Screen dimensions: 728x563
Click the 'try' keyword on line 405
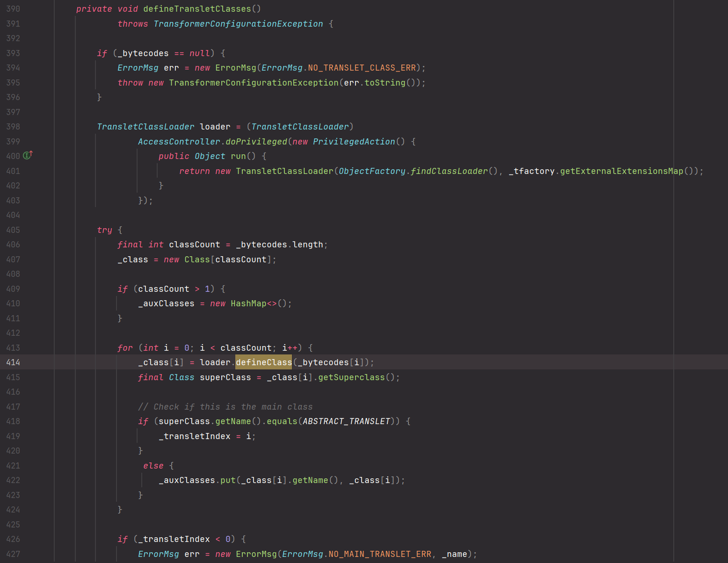(x=104, y=230)
